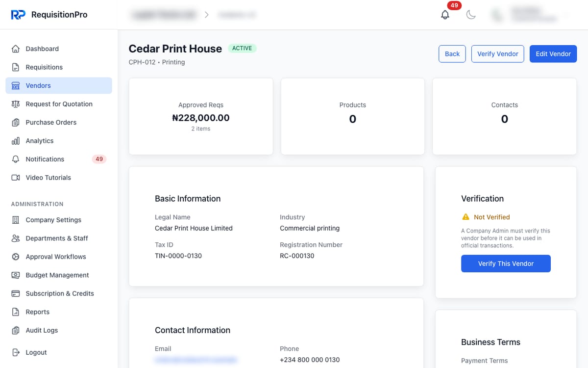Click the phone number +234 800 000 0130
This screenshot has width=588, height=368.
point(310,360)
